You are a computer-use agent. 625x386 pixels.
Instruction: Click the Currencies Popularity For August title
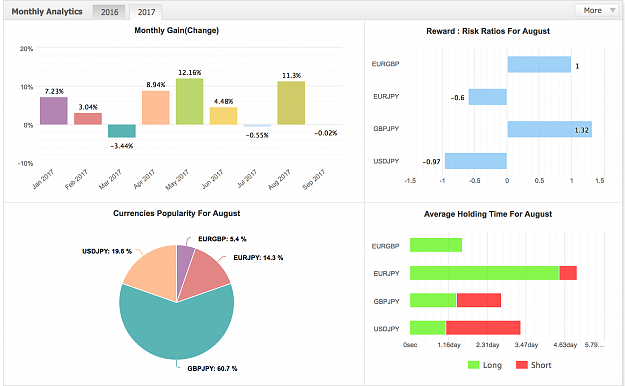[177, 213]
